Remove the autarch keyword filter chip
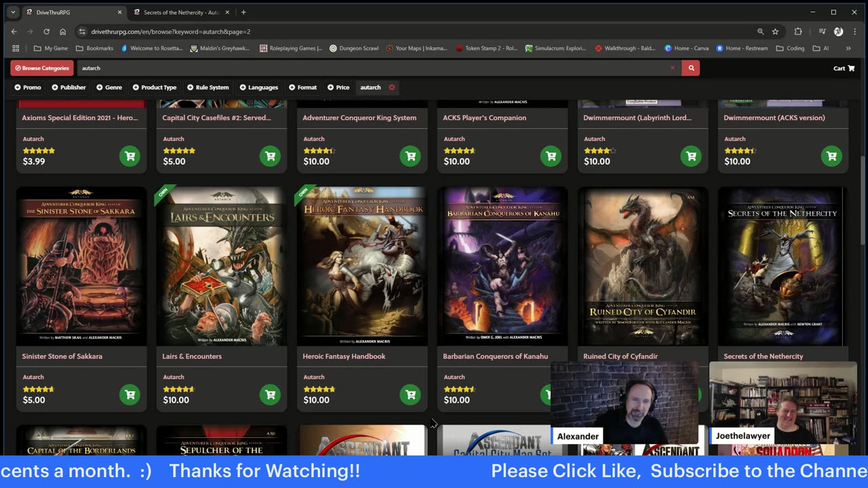Viewport: 868px width, 488px height. pyautogui.click(x=391, y=87)
